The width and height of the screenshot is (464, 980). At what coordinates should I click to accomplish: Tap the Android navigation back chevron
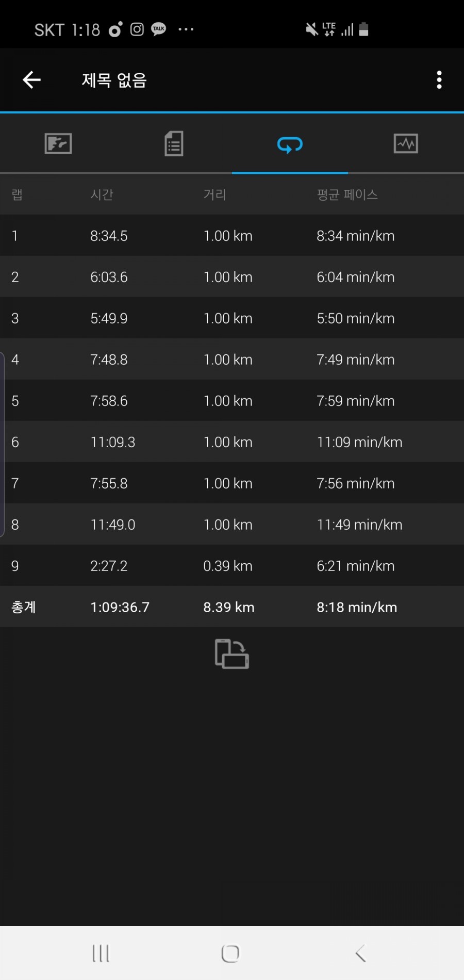pos(361,953)
